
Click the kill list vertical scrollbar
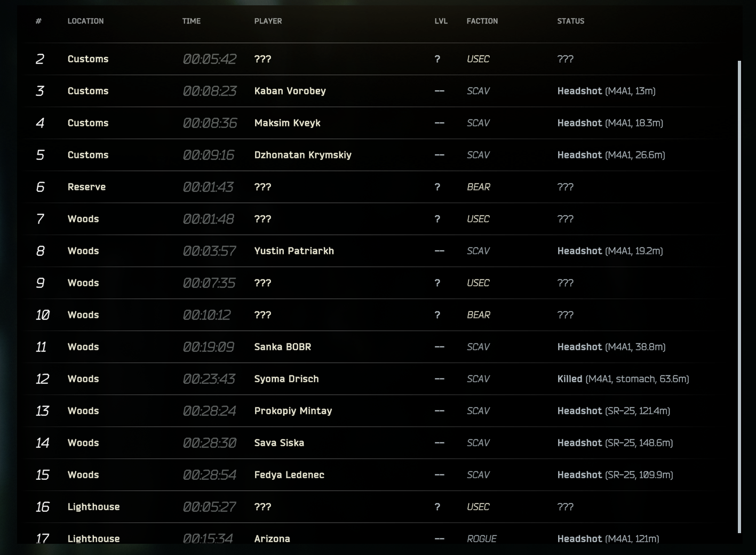[739, 296]
